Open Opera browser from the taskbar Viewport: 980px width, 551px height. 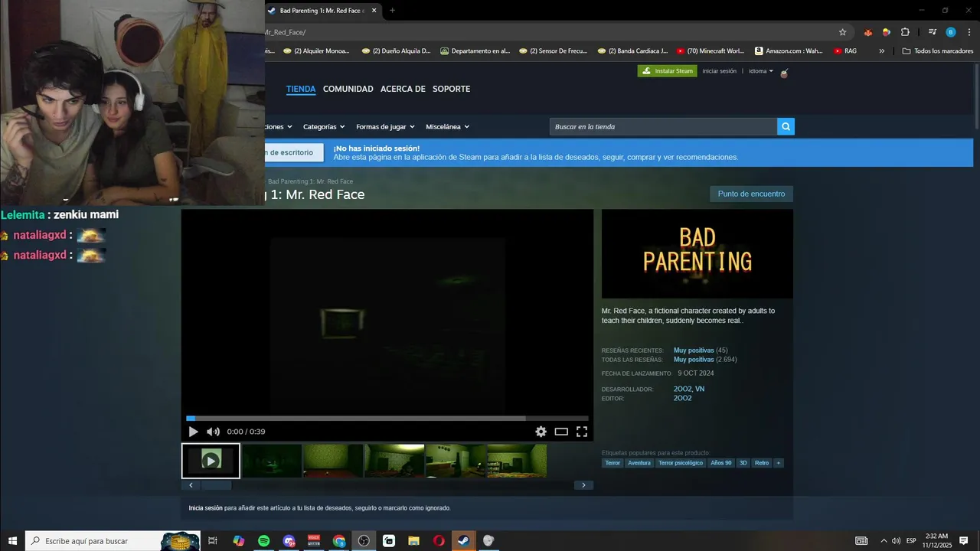point(439,541)
